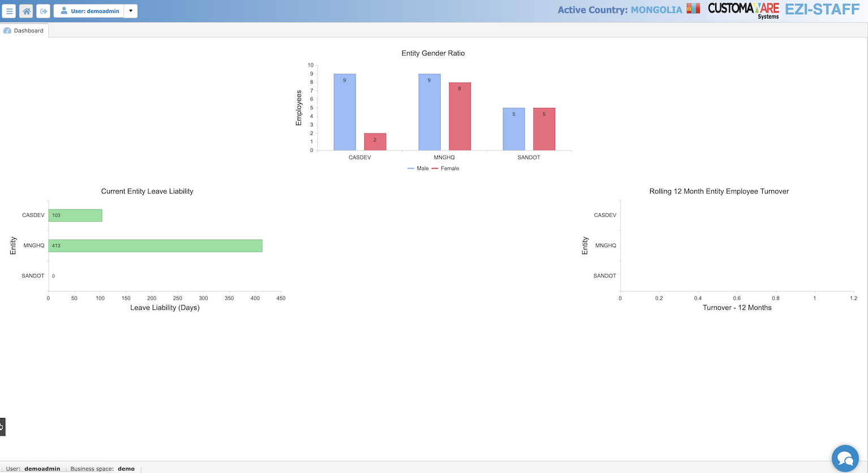868x473 pixels.
Task: Click the SANDOT label in gender chart
Action: point(529,157)
